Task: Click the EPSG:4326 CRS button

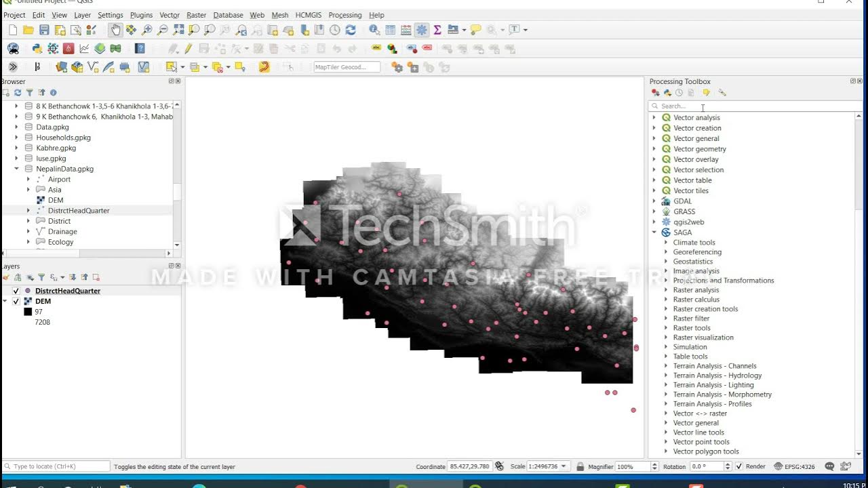Action: coord(795,466)
